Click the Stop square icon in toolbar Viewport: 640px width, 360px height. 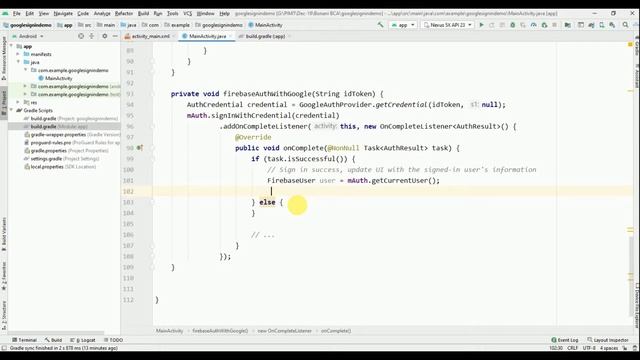(555, 25)
